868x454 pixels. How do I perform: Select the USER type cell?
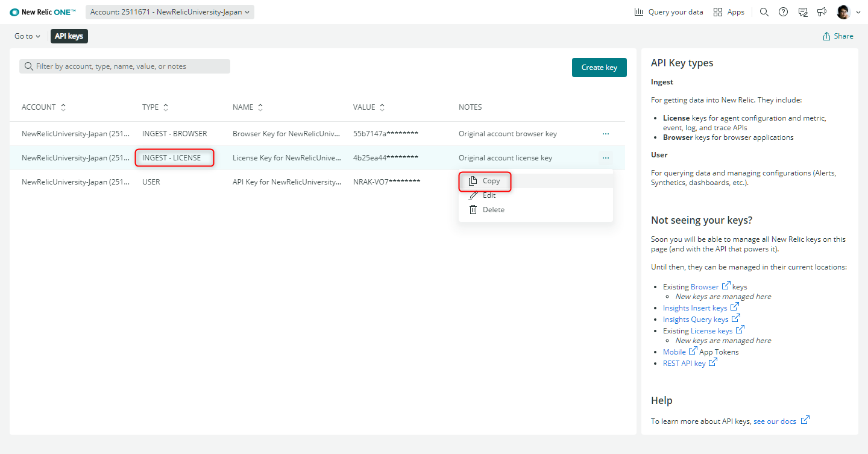[151, 182]
